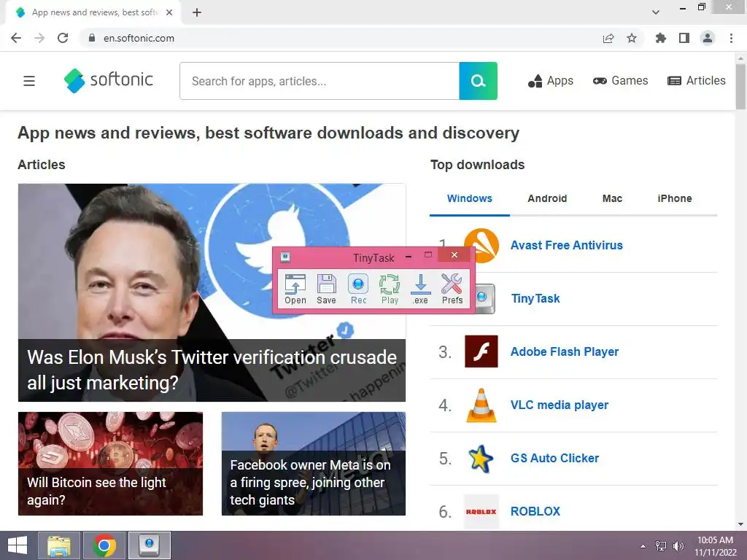The height and width of the screenshot is (560, 747).
Task: Click the Chrome taskbar icon
Action: pyautogui.click(x=104, y=545)
